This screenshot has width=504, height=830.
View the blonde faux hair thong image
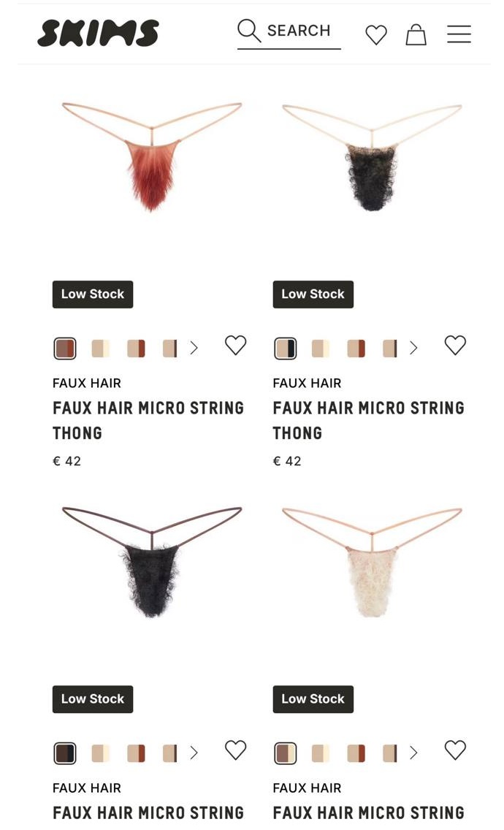pyautogui.click(x=373, y=562)
